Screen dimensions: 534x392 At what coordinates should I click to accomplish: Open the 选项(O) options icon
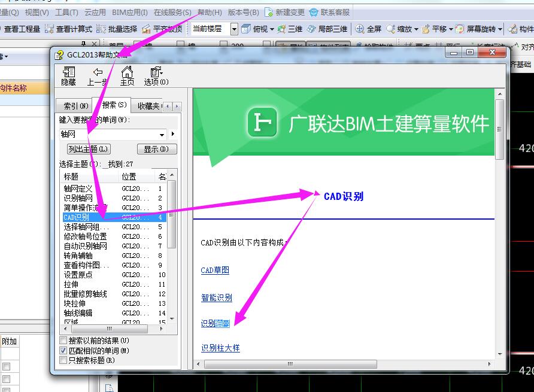coord(156,72)
